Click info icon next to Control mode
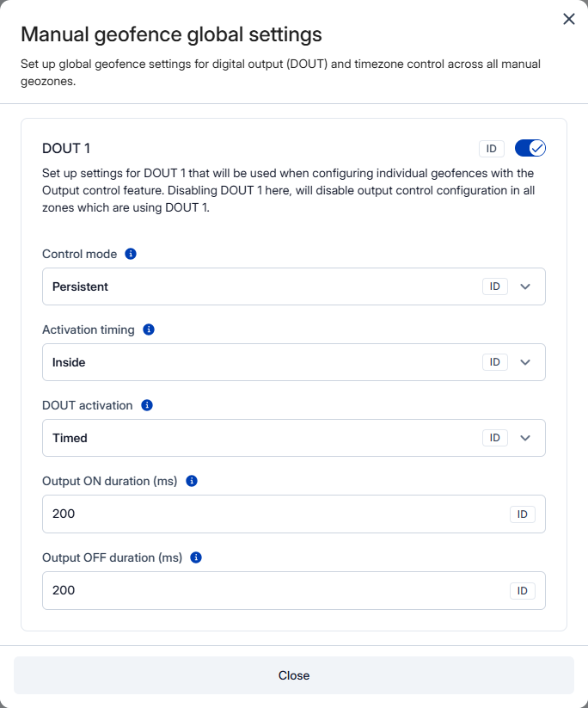 131,254
